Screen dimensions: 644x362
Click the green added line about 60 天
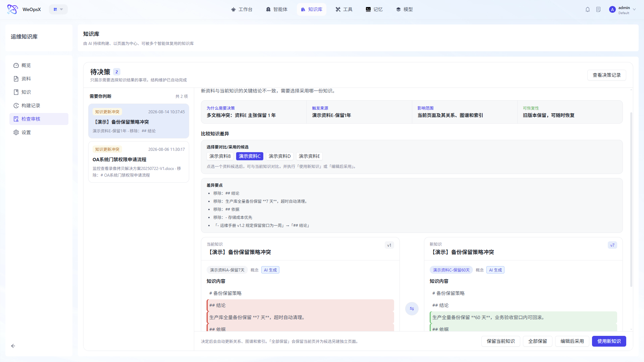click(523, 317)
